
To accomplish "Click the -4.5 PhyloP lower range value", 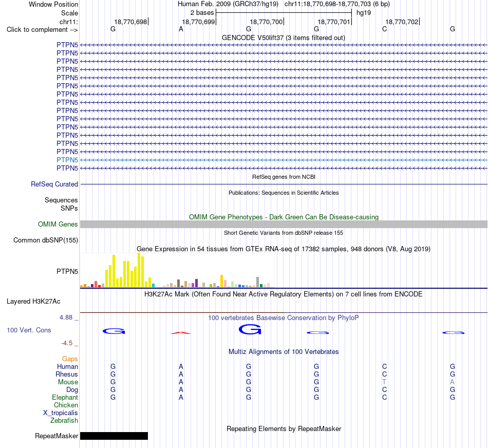I will click(x=67, y=343).
